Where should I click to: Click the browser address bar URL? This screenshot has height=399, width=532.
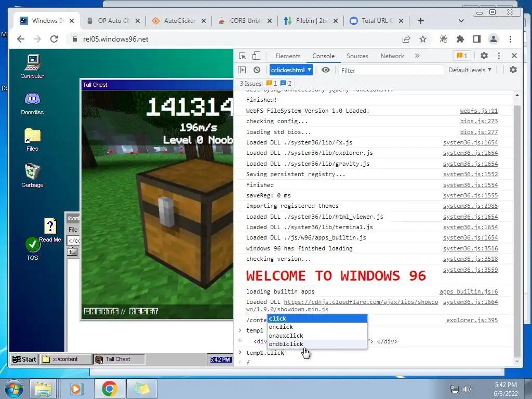[116, 39]
